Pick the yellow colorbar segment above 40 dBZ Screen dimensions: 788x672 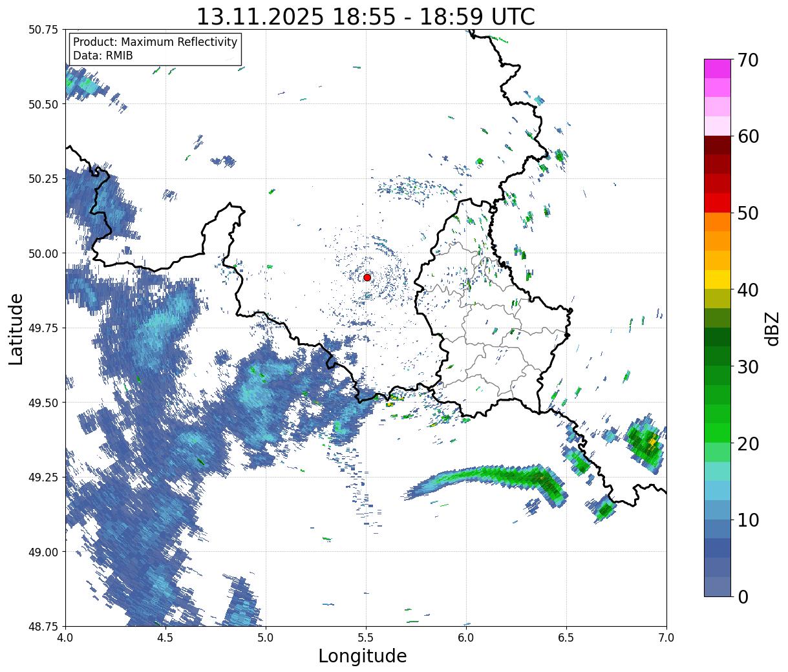pyautogui.click(x=718, y=280)
